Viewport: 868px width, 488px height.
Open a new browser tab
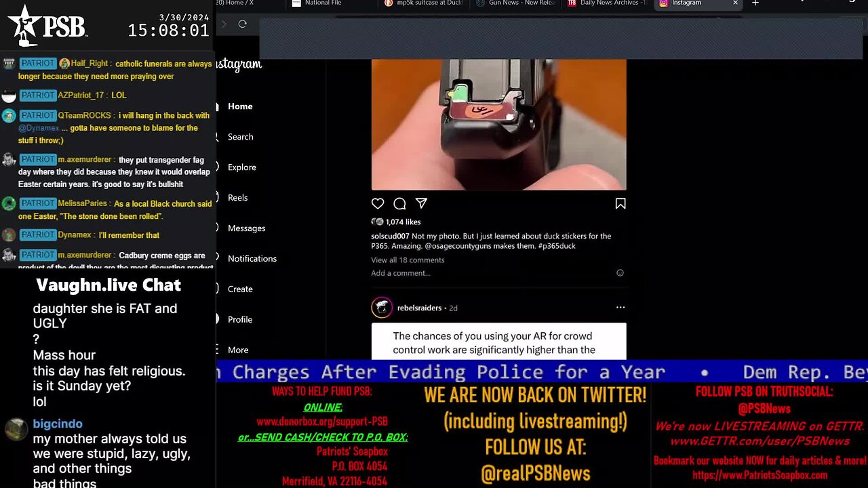755,3
